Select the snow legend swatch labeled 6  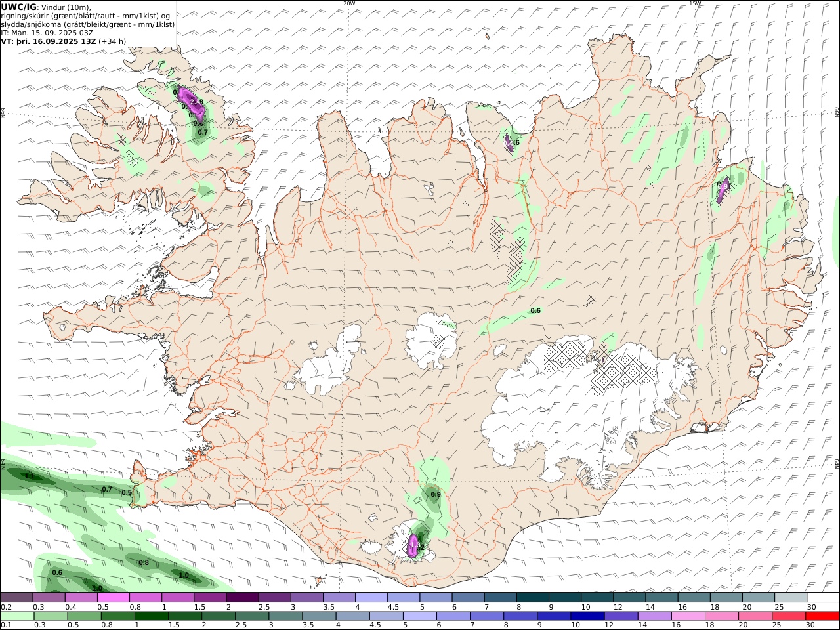pyautogui.click(x=467, y=598)
